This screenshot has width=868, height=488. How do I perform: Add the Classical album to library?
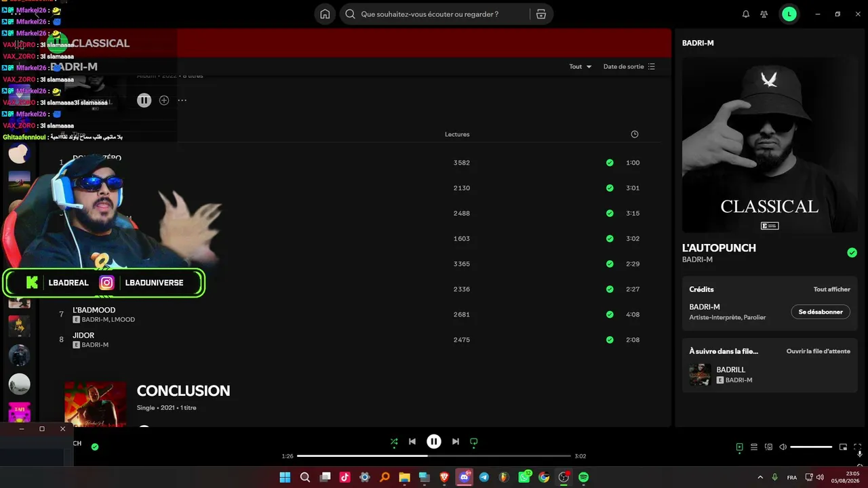click(164, 100)
